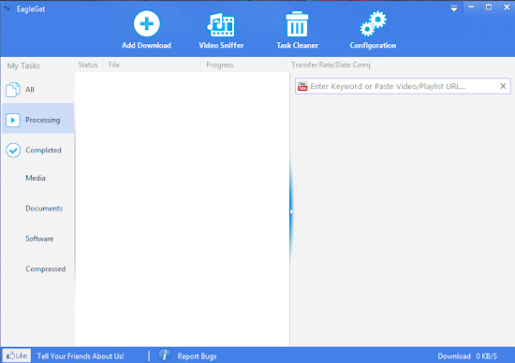This screenshot has height=363, width=515.
Task: Open the Task Cleaner trash icon
Action: point(297,24)
